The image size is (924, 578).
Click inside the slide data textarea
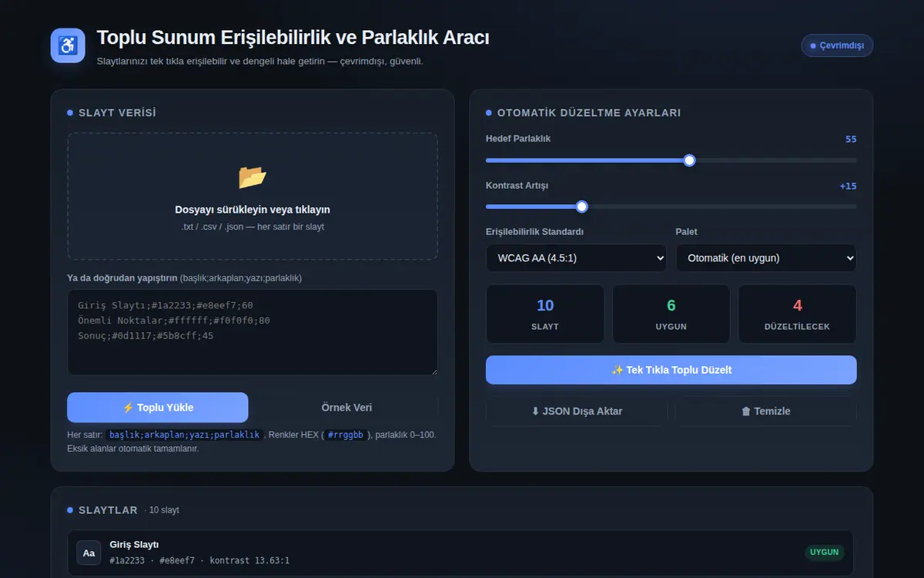(x=253, y=332)
